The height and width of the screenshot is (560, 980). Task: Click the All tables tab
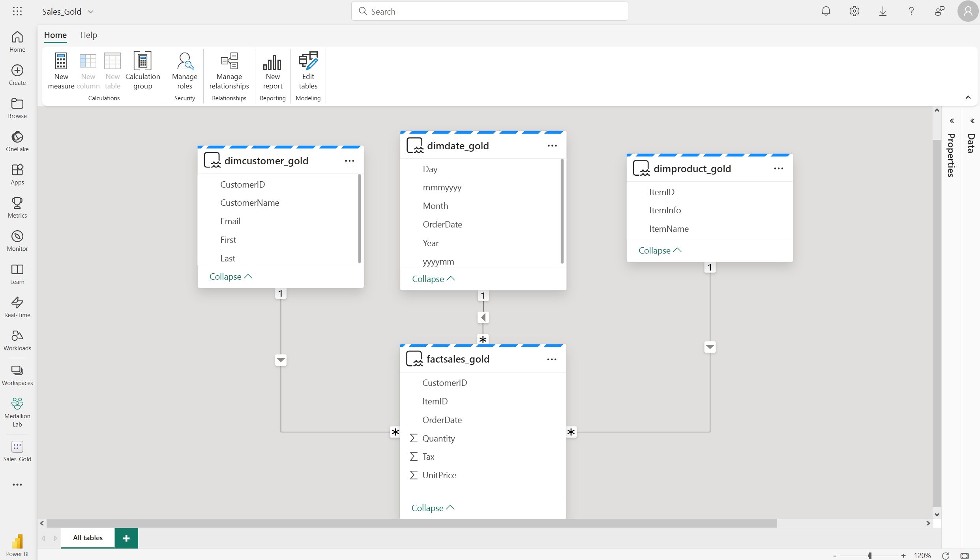(88, 537)
